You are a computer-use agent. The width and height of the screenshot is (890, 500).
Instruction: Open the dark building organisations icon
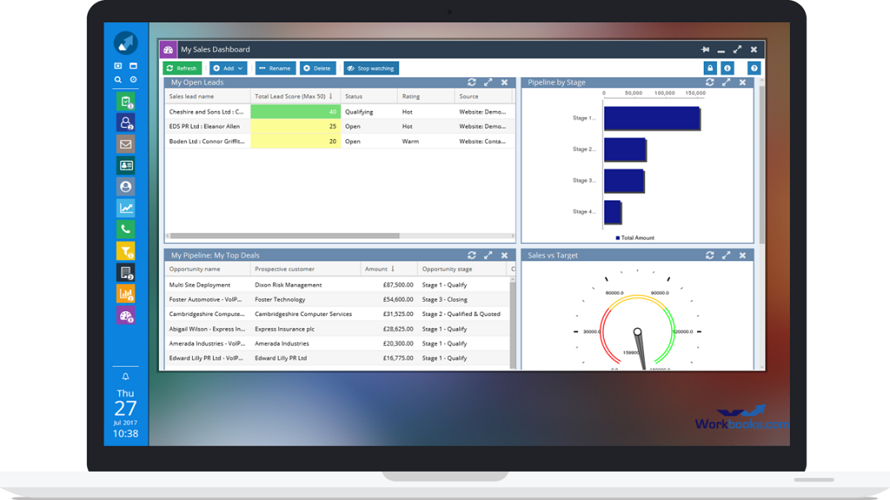coord(125,272)
